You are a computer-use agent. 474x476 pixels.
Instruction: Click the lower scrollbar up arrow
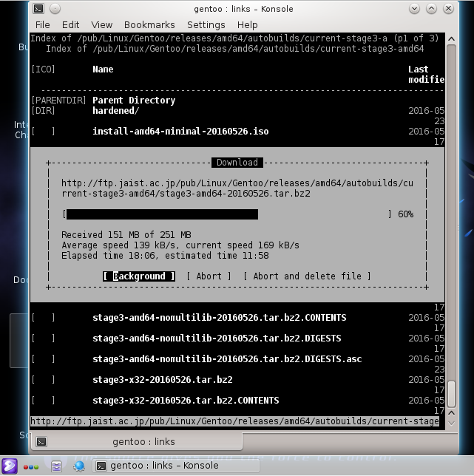(x=451, y=413)
